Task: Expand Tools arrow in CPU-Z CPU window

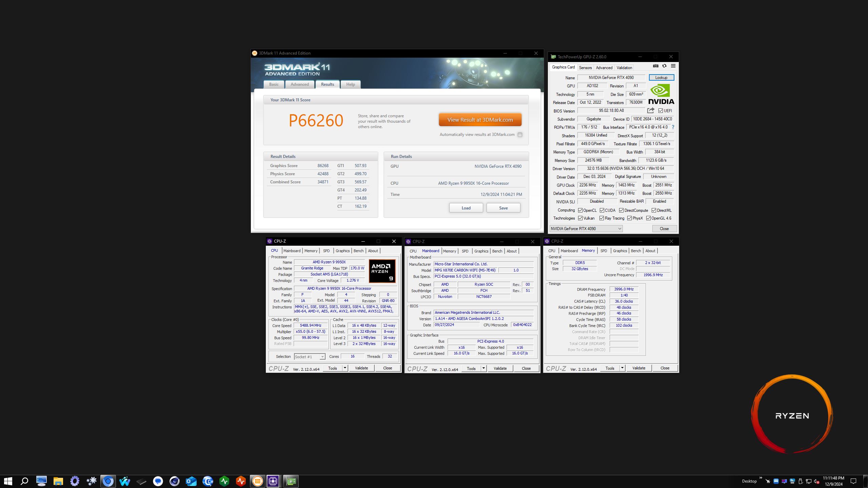Action: coord(345,368)
